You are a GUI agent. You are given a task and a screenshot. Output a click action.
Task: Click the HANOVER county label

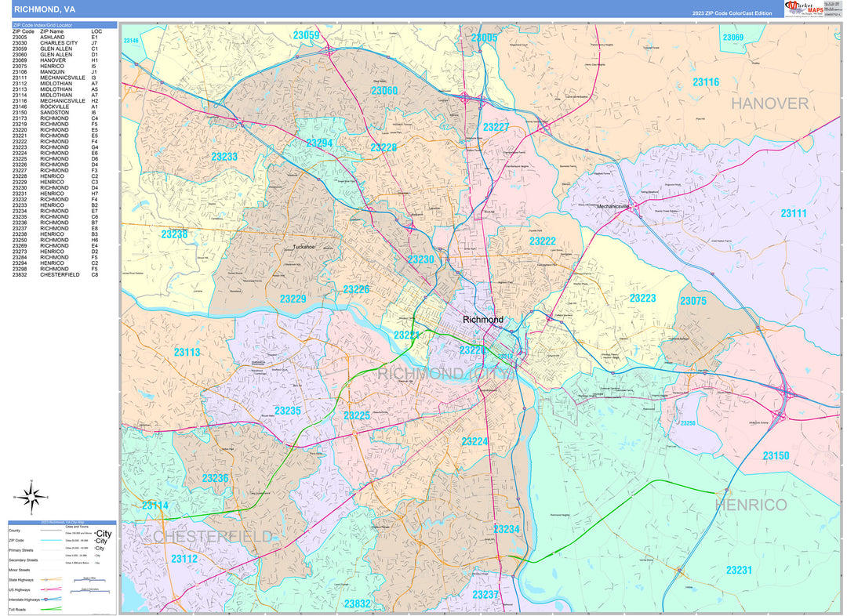[769, 103]
